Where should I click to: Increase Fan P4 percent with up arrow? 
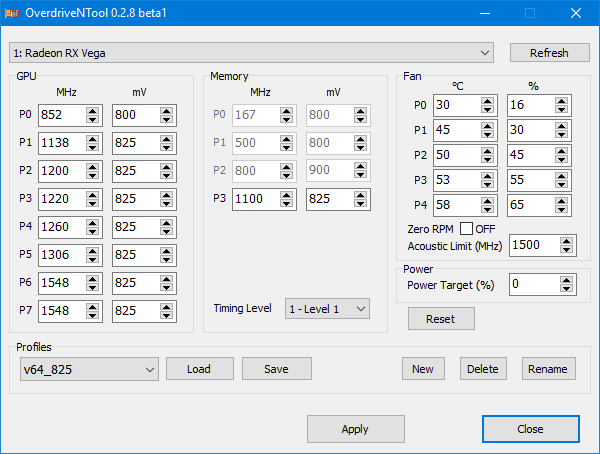coord(561,201)
